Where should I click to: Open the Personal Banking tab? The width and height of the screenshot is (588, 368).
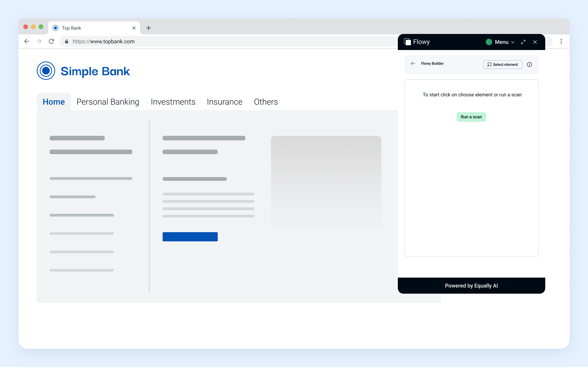108,102
